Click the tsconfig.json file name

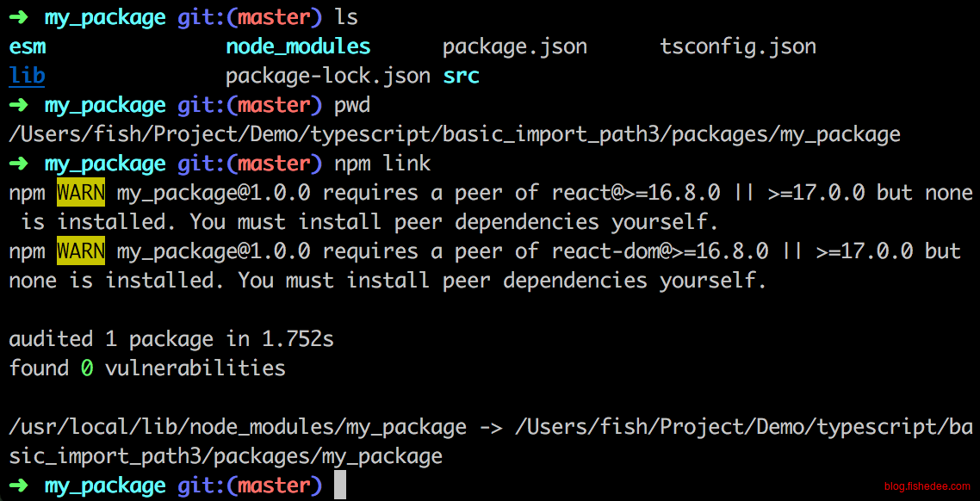738,46
